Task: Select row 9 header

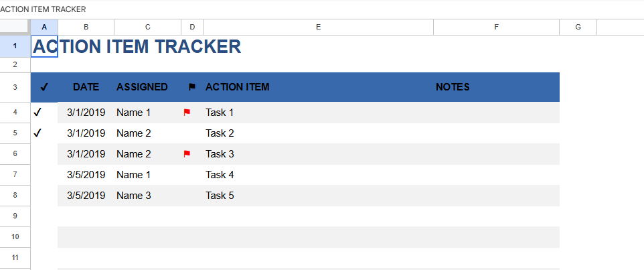Action: tap(15, 216)
